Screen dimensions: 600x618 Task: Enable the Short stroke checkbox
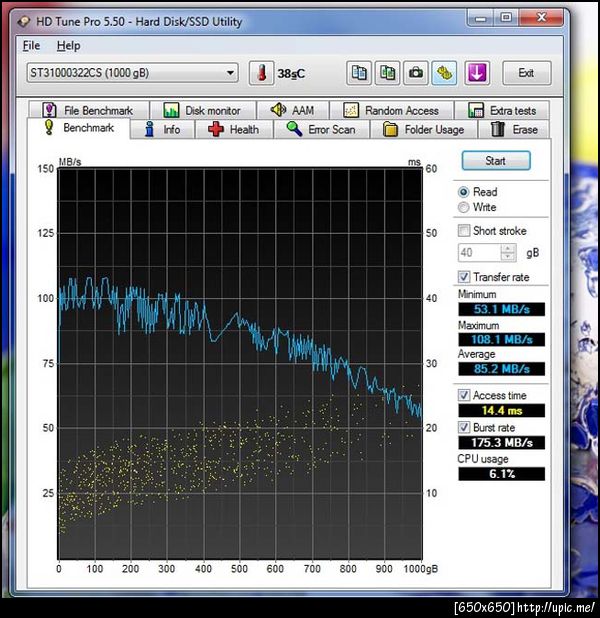[x=464, y=230]
